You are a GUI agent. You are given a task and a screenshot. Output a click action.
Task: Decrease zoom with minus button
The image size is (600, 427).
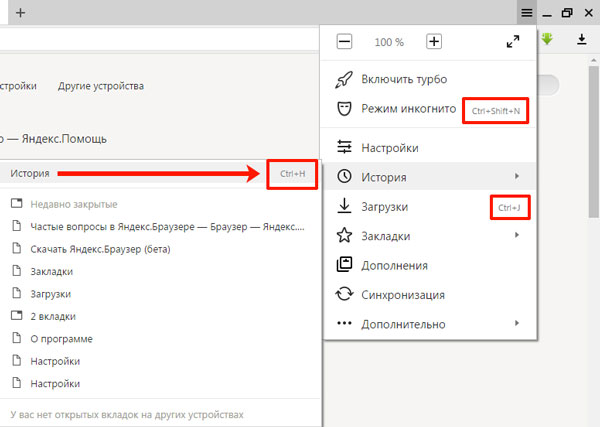click(x=344, y=42)
